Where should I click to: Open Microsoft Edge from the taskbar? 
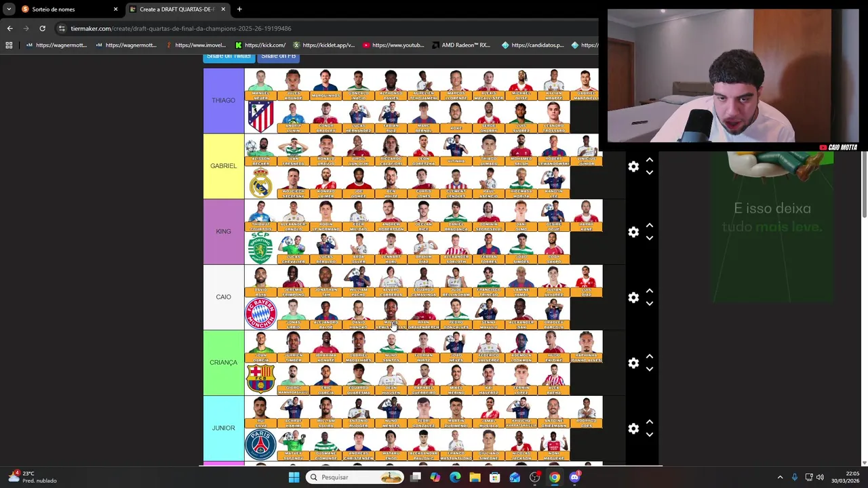click(x=455, y=477)
